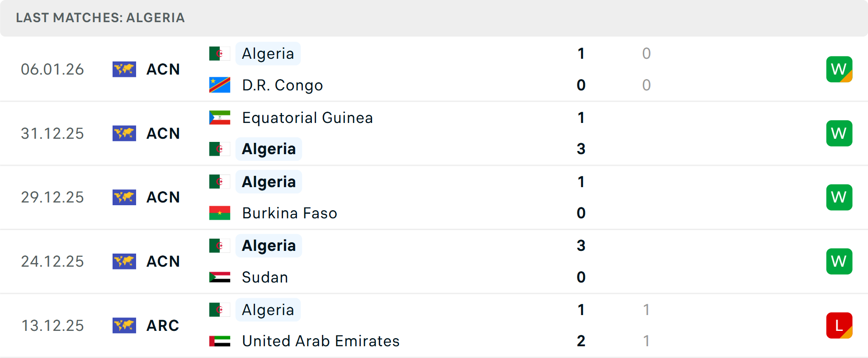Open the Equatorial Guinea team link
Viewport: 868px width, 358px height.
(x=307, y=118)
